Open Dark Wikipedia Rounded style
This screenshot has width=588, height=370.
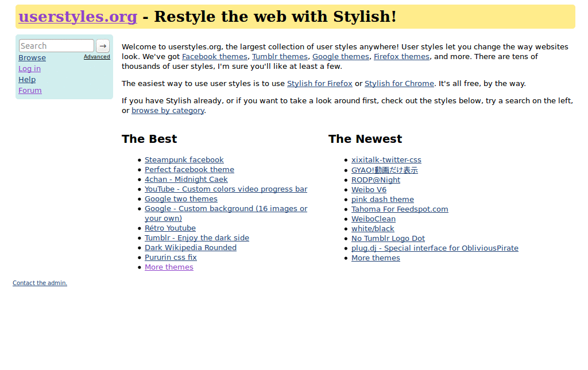[191, 248]
